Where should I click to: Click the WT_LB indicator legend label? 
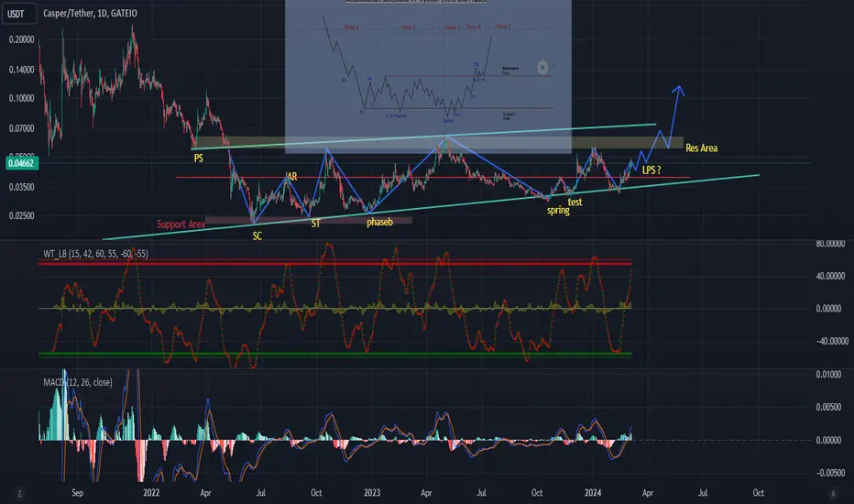tap(95, 254)
